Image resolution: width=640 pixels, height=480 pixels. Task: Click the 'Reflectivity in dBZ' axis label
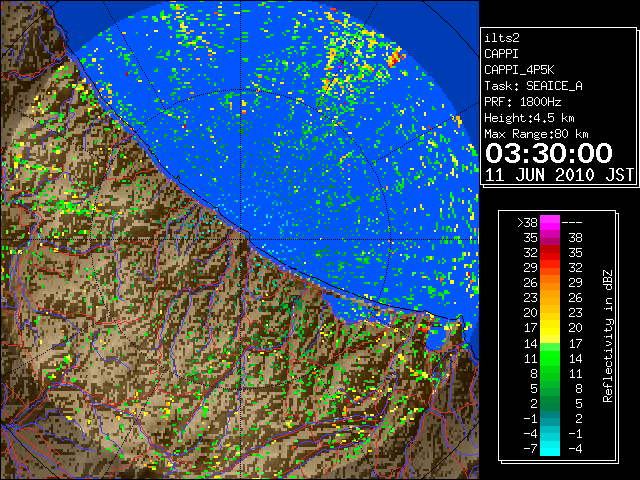coord(608,336)
